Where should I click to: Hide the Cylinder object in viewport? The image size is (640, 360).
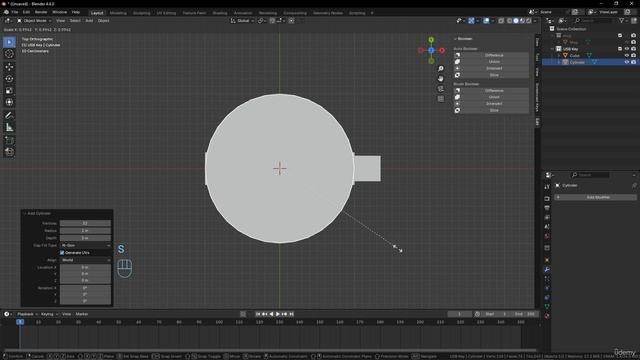(x=627, y=62)
